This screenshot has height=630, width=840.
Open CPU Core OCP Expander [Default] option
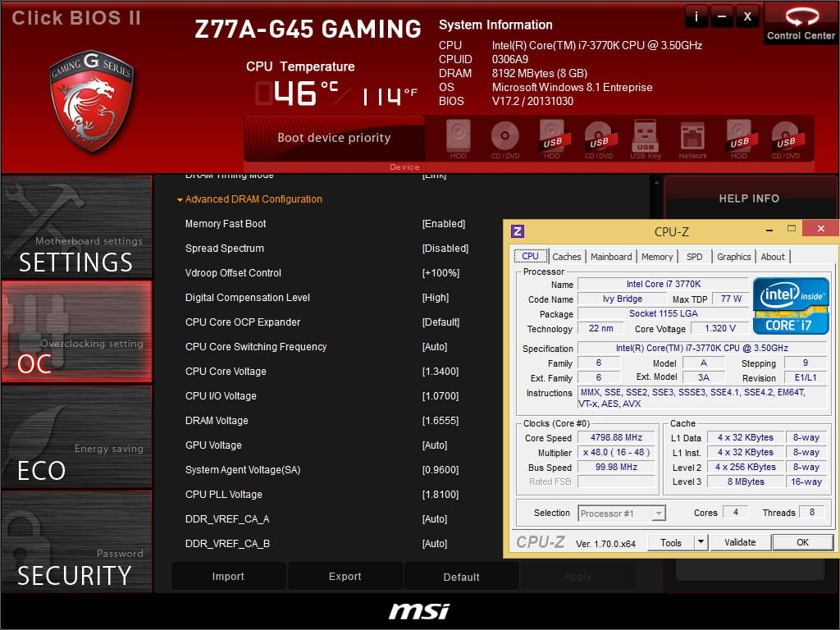click(x=441, y=322)
